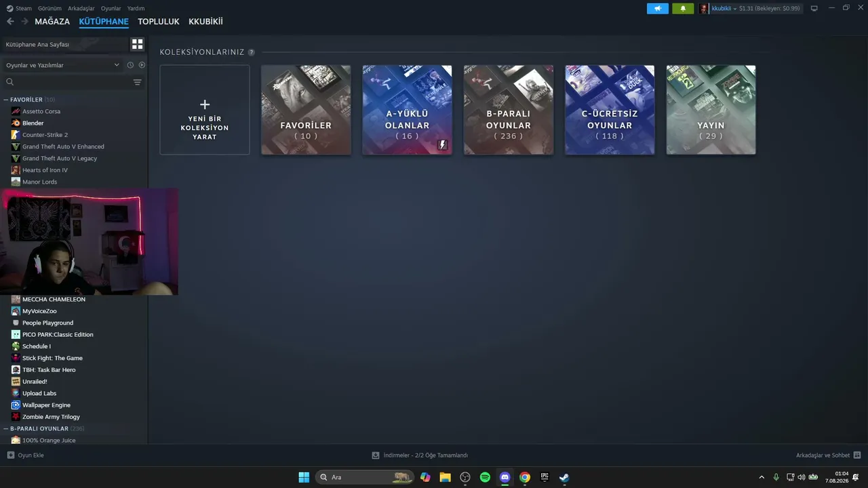Open advanced filter options icon

click(138, 82)
